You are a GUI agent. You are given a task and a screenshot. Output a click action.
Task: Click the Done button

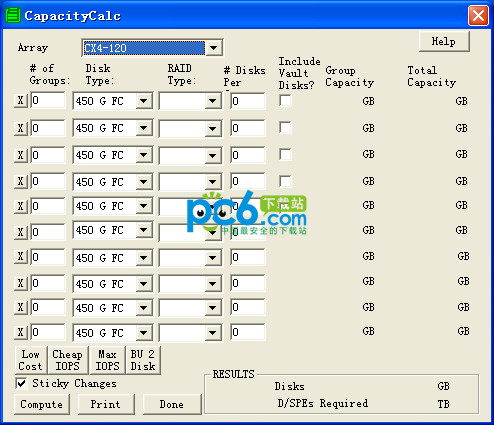(x=172, y=404)
